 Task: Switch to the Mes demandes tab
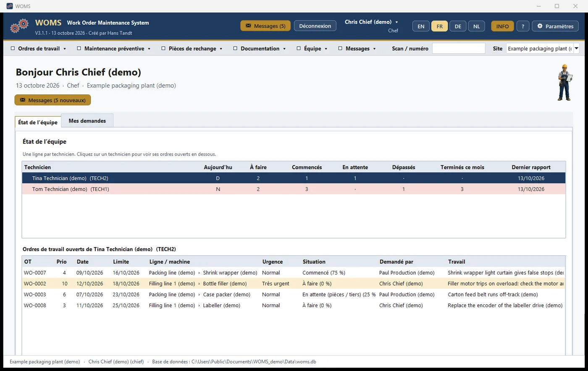[x=87, y=121]
